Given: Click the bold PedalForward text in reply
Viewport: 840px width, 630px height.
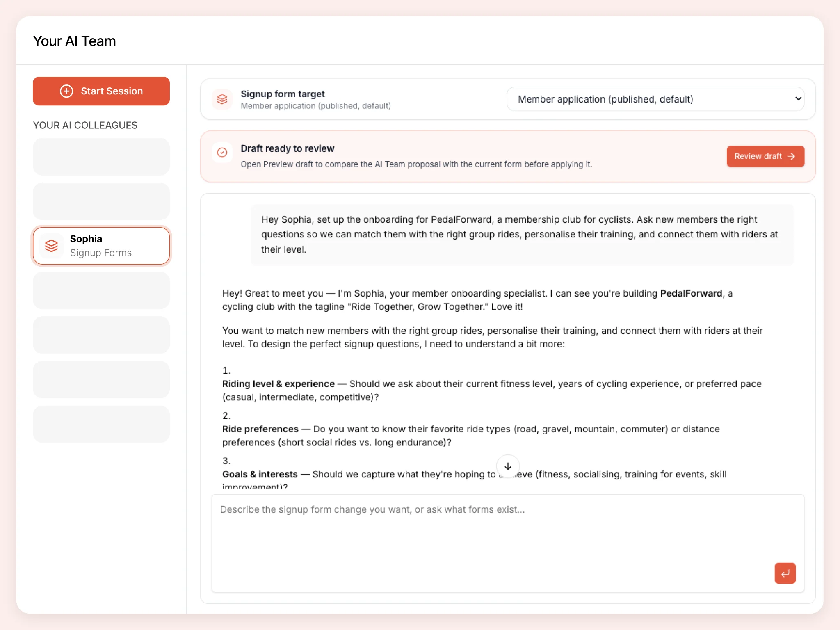Looking at the screenshot, I should [691, 293].
